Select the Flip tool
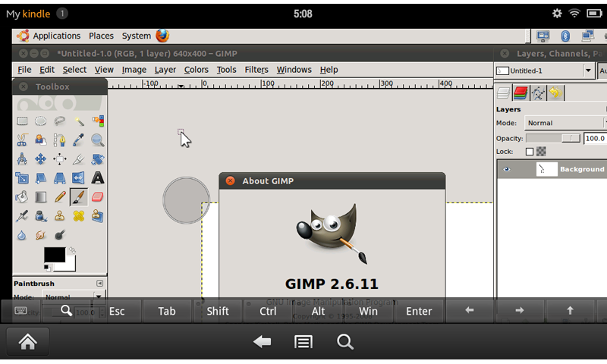The image size is (607, 364). 79,178
